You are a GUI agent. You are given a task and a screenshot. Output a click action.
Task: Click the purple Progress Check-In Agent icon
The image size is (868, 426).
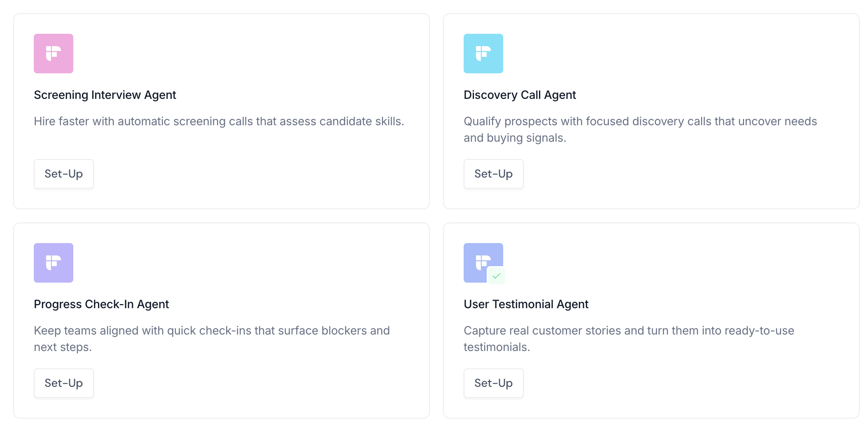click(x=54, y=263)
